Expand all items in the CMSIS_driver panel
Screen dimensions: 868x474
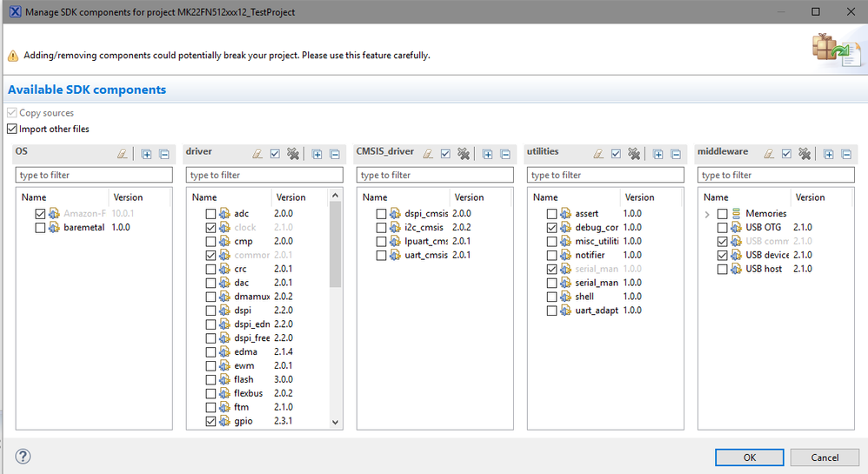(x=487, y=154)
